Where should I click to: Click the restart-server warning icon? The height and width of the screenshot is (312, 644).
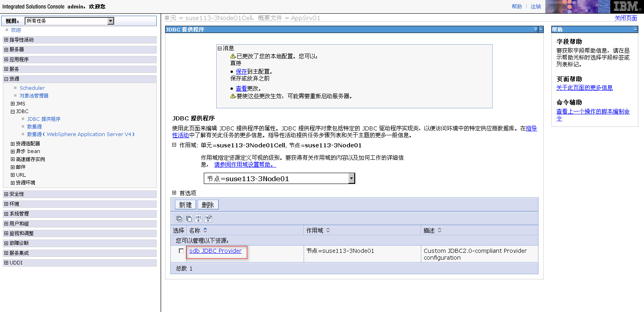coord(233,96)
